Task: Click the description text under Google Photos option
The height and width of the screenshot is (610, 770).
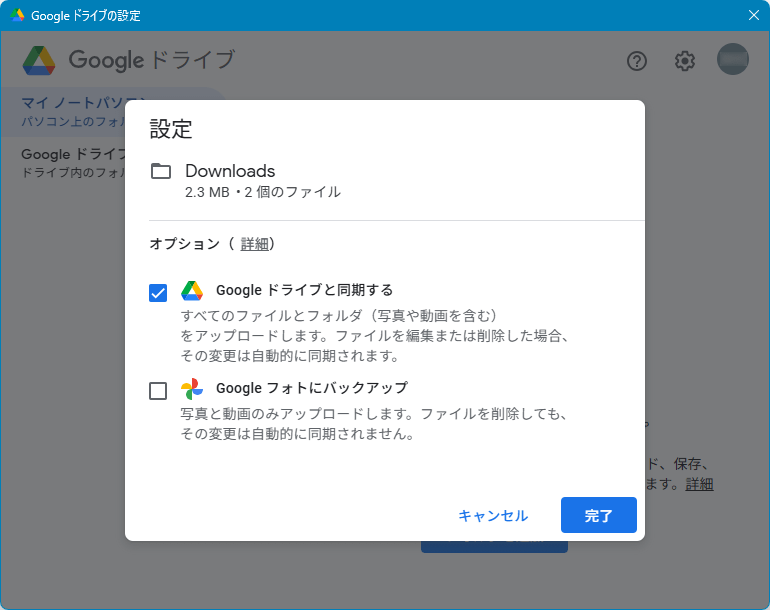Action: 374,423
